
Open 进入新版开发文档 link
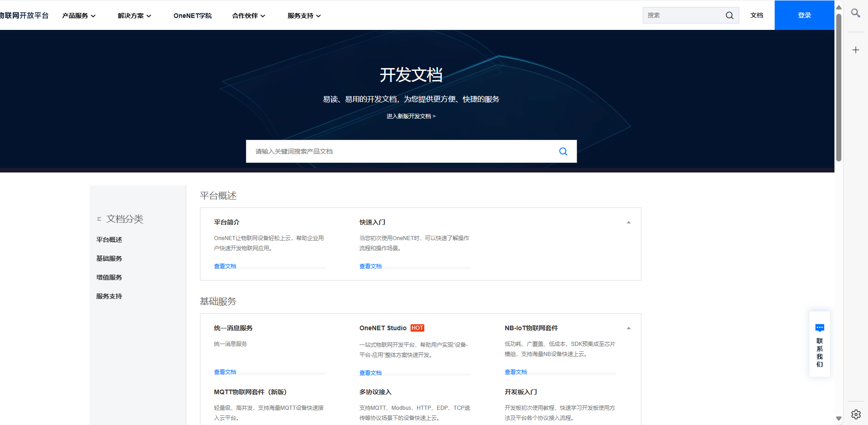(x=411, y=116)
